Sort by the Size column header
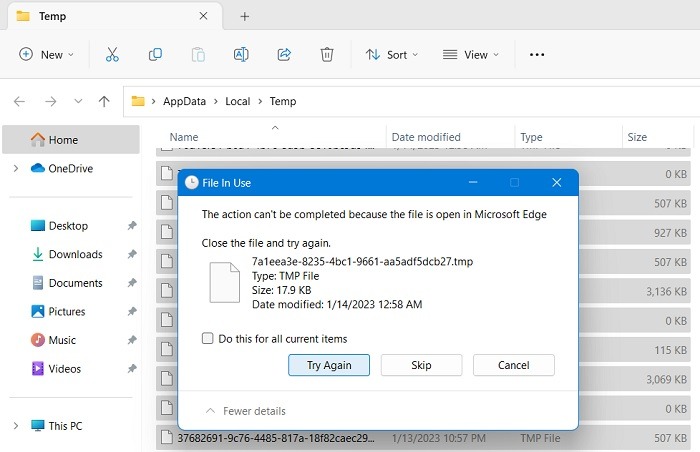 click(658, 137)
